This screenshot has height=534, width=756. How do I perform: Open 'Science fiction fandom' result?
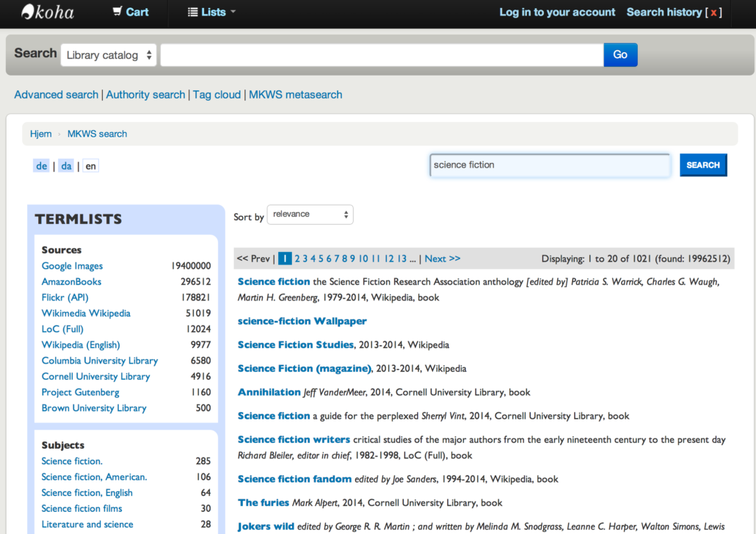click(x=294, y=479)
